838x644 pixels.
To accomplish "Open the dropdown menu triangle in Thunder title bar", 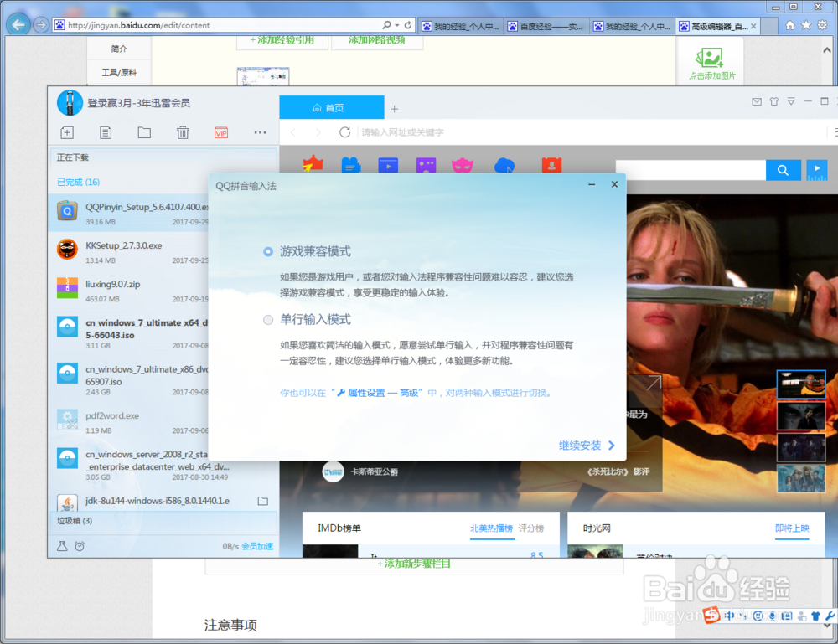I will pos(791,101).
